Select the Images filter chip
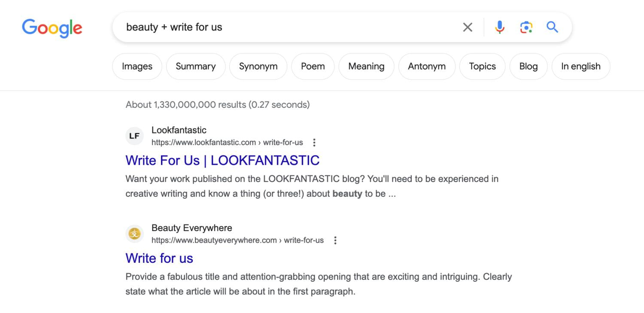Viewport: 644px width, 313px height. coord(137,67)
